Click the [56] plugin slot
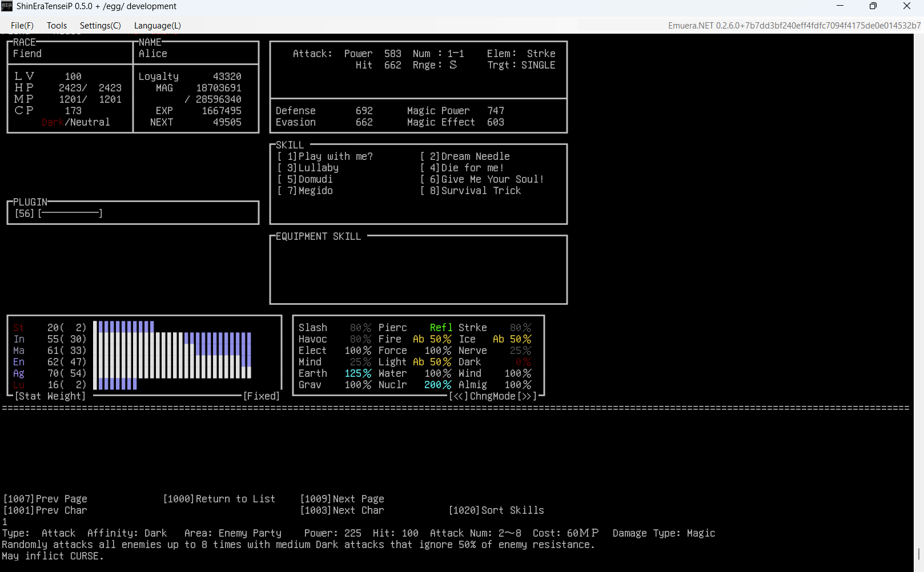The height and width of the screenshot is (572, 924). (58, 214)
